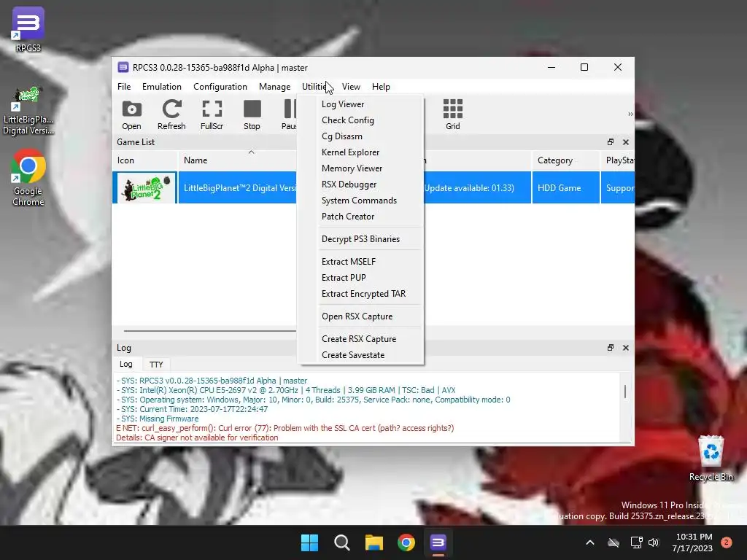This screenshot has width=747, height=560.
Task: Open the network tray icon
Action: pos(636,542)
